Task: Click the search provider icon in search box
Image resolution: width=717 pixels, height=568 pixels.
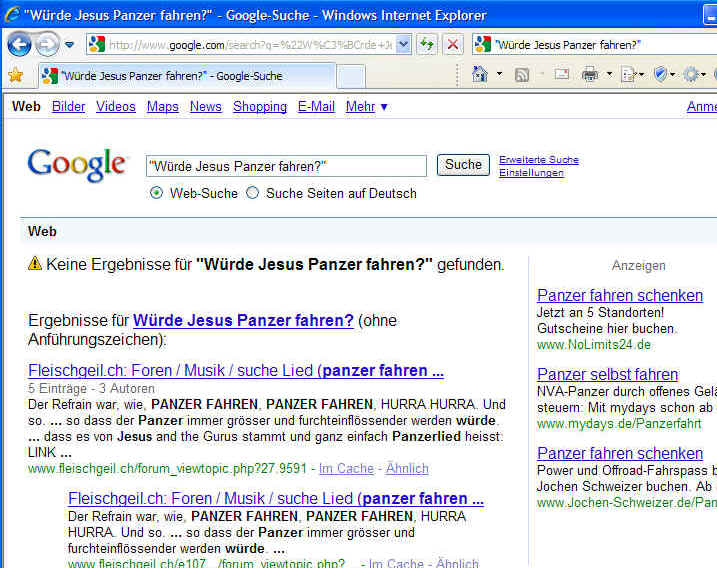Action: [x=483, y=44]
